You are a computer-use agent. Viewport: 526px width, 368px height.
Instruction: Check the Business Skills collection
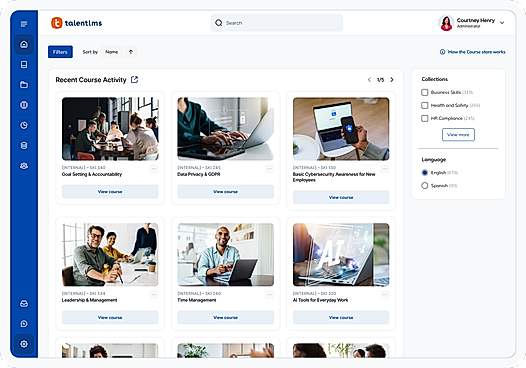[425, 92]
